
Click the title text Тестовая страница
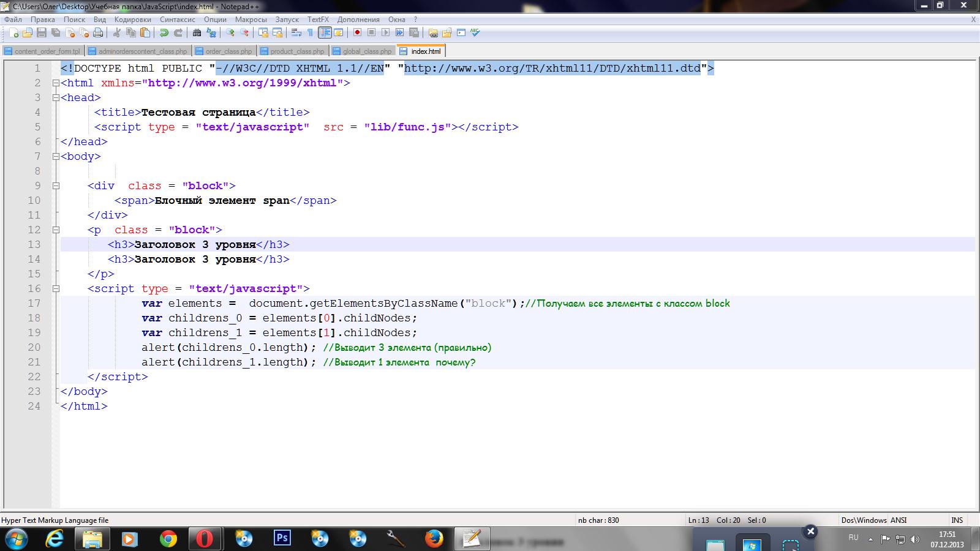(198, 112)
